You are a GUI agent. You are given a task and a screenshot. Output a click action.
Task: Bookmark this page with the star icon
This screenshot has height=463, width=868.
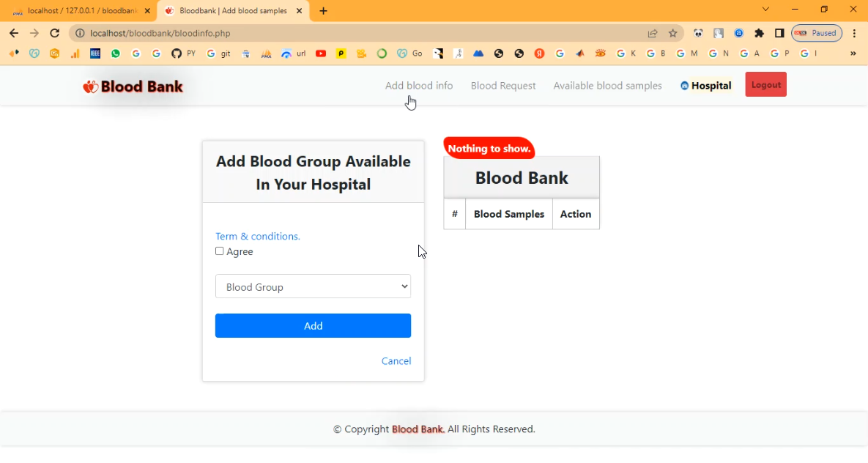(672, 33)
